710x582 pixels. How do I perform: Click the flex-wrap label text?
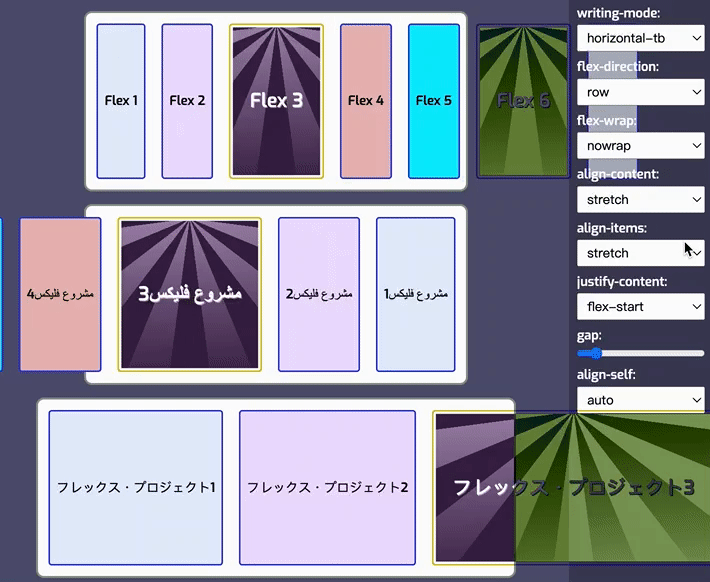pos(606,120)
